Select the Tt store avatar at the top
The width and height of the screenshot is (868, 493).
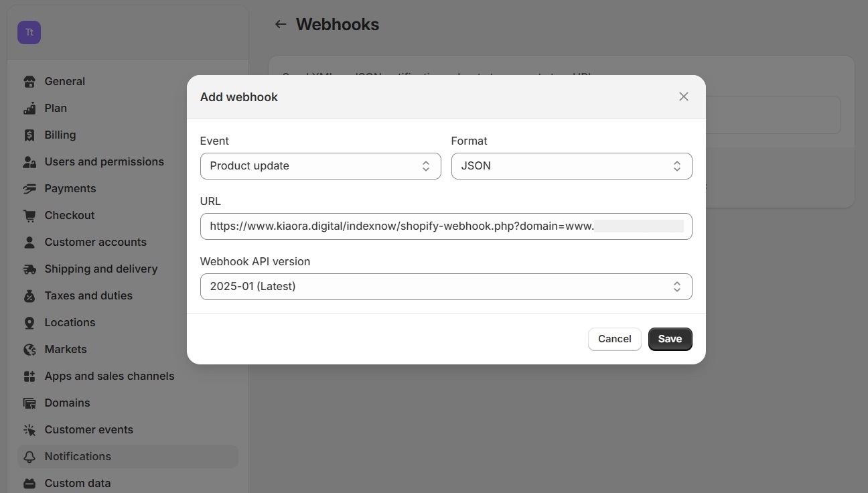29,32
